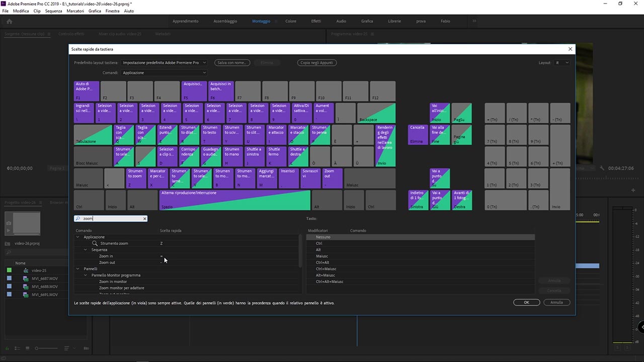Select the Z key Strumento zoom

pyautogui.click(x=136, y=178)
